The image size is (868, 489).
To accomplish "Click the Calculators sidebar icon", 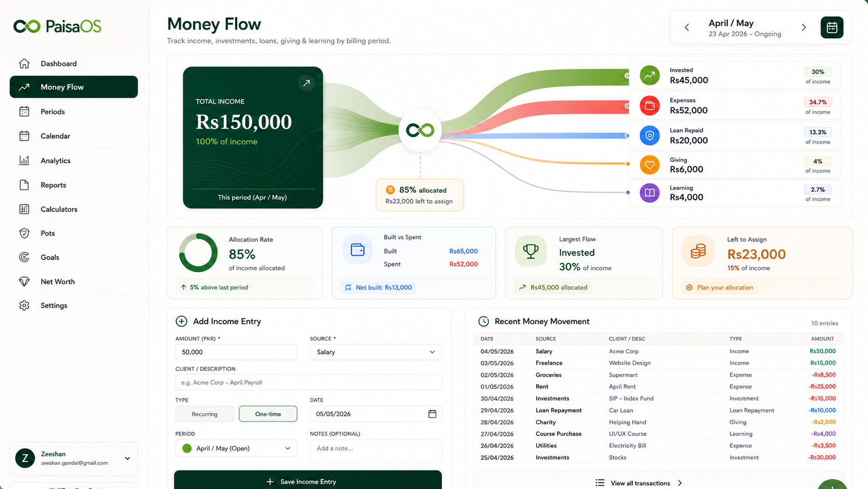I will [x=24, y=209].
